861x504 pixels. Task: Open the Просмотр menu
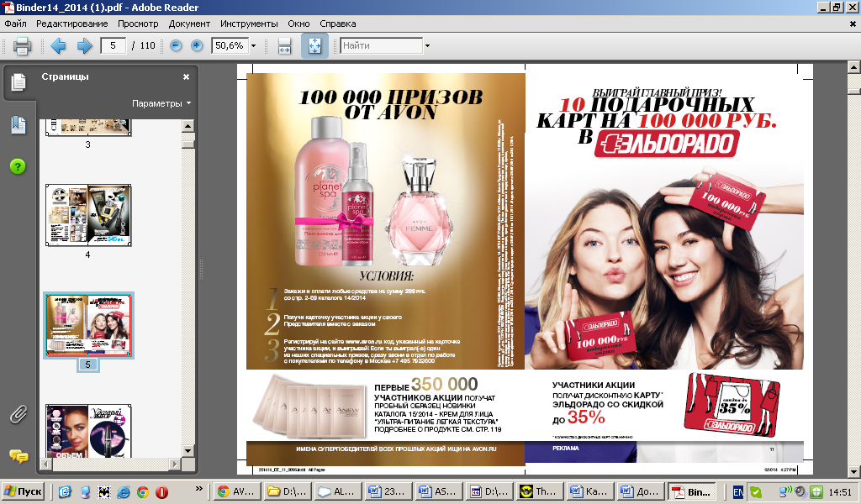(138, 24)
